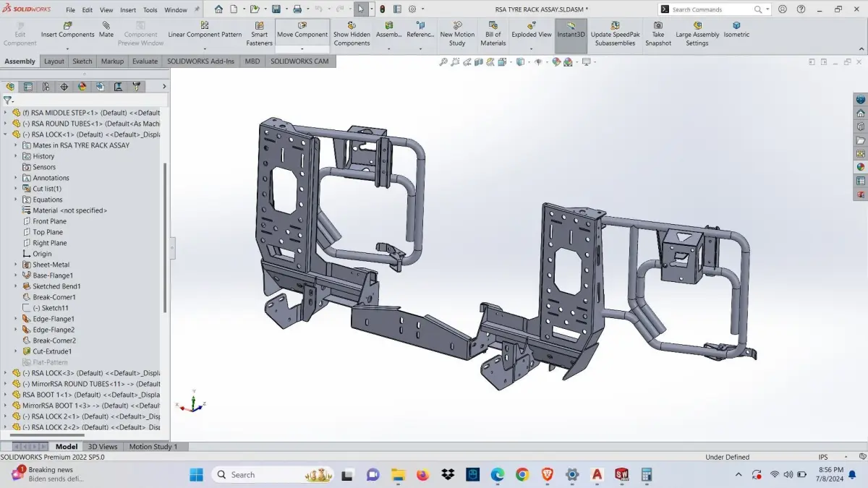Open the Options gear dropdown arrow

coord(423,9)
